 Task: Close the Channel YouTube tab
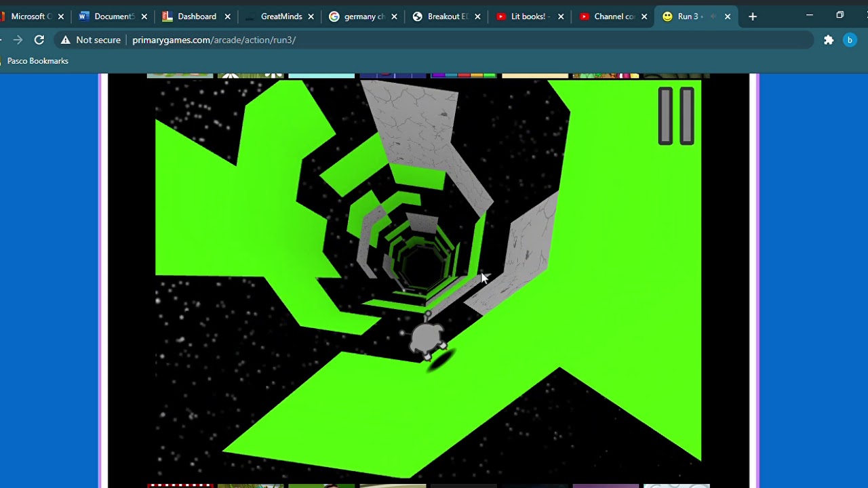pos(644,16)
